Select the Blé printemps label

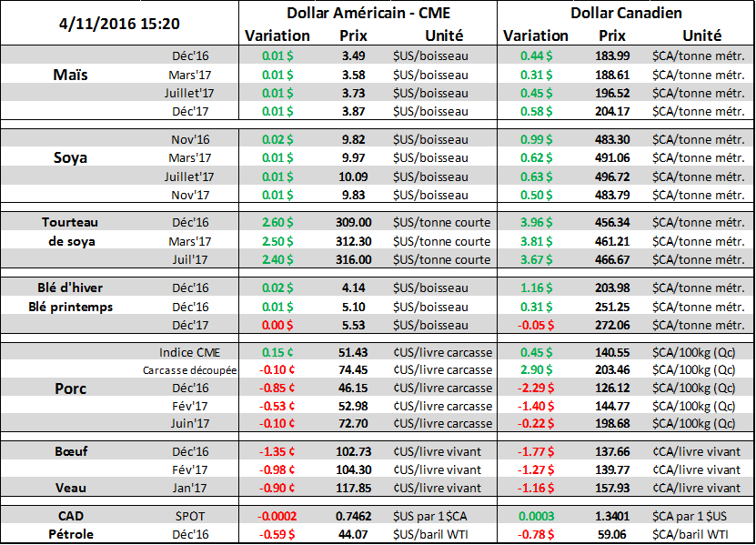pos(69,307)
